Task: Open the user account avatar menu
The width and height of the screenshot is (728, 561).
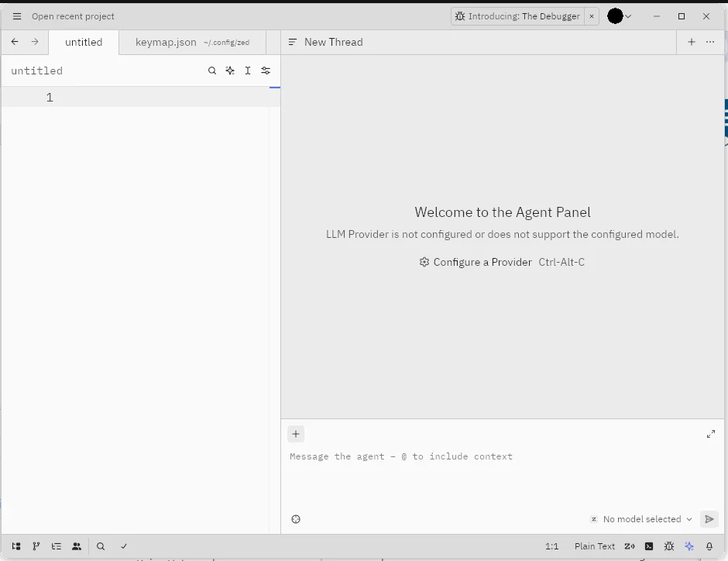Action: [620, 16]
